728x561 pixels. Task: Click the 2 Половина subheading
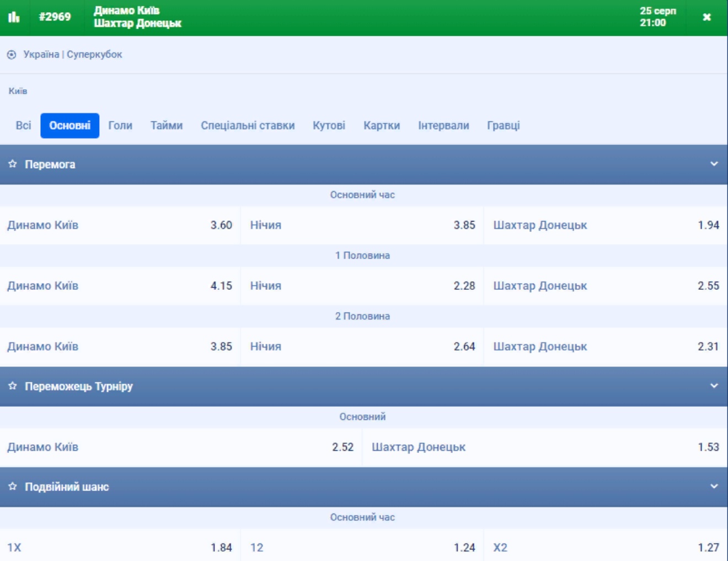pyautogui.click(x=362, y=316)
